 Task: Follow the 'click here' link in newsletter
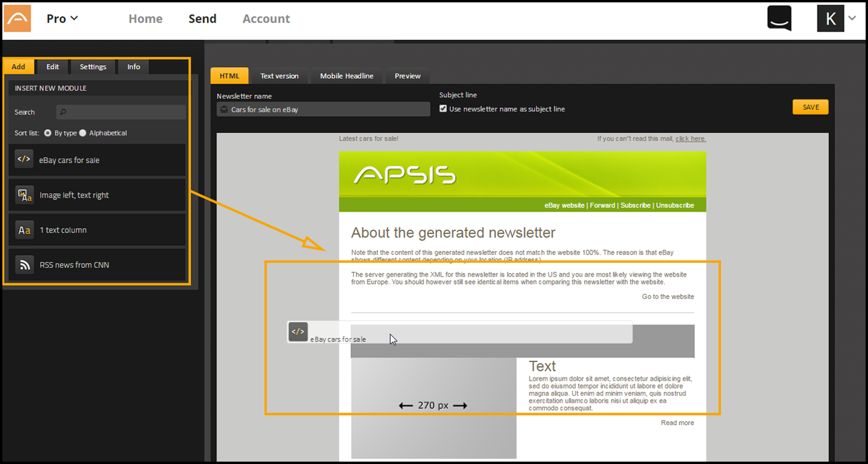(690, 139)
